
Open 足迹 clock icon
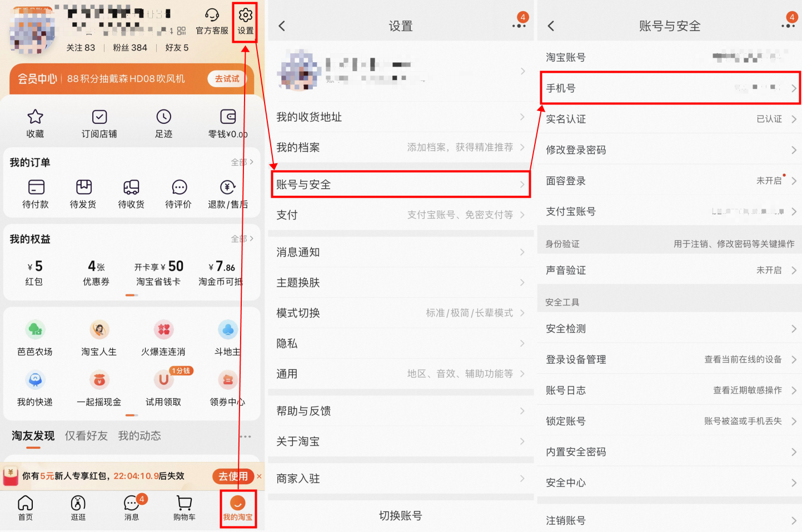[163, 117]
